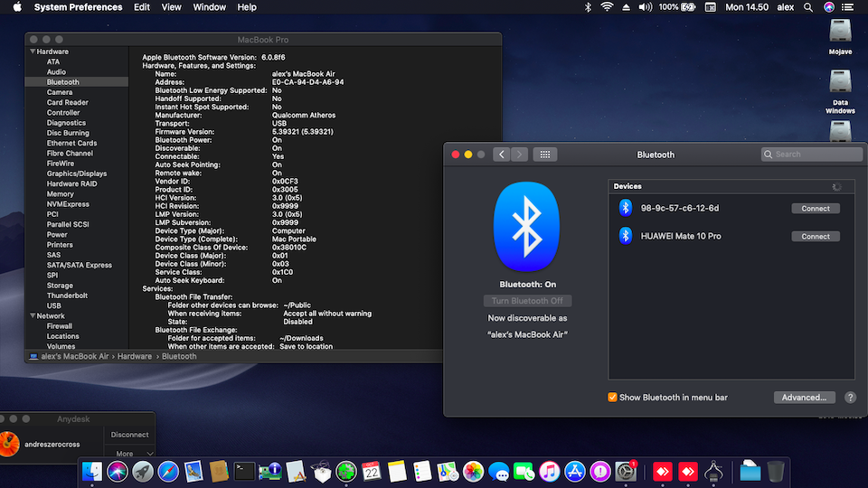Open the Edit menu
This screenshot has height=488, width=868.
[x=142, y=7]
